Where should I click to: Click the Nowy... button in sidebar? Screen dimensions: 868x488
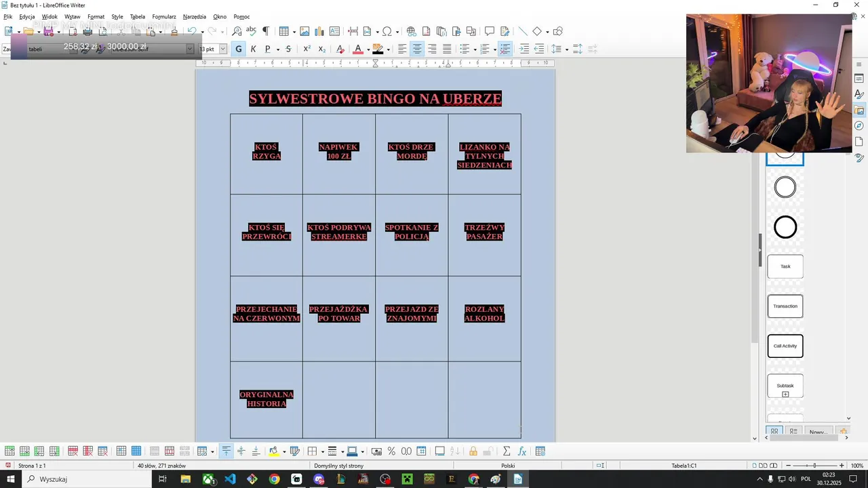click(x=818, y=432)
